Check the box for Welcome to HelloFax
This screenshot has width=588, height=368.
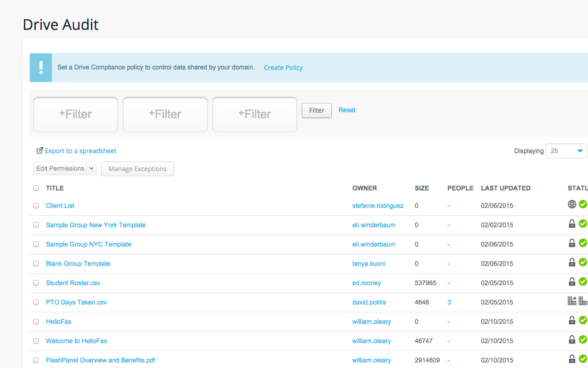[36, 341]
